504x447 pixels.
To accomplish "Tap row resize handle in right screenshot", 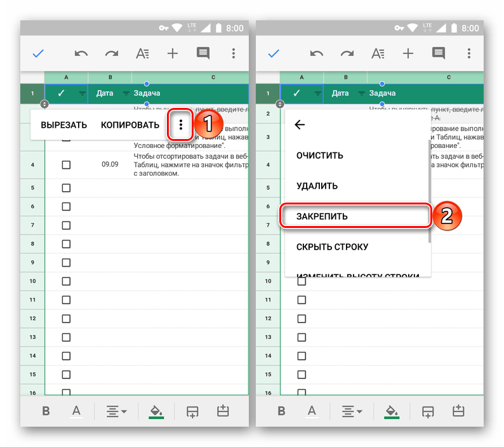I will (x=280, y=104).
